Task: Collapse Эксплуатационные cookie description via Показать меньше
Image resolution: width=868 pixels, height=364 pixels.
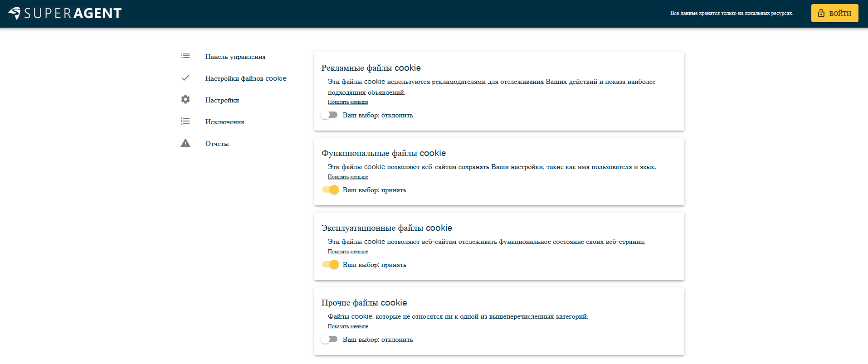Action: click(x=348, y=252)
